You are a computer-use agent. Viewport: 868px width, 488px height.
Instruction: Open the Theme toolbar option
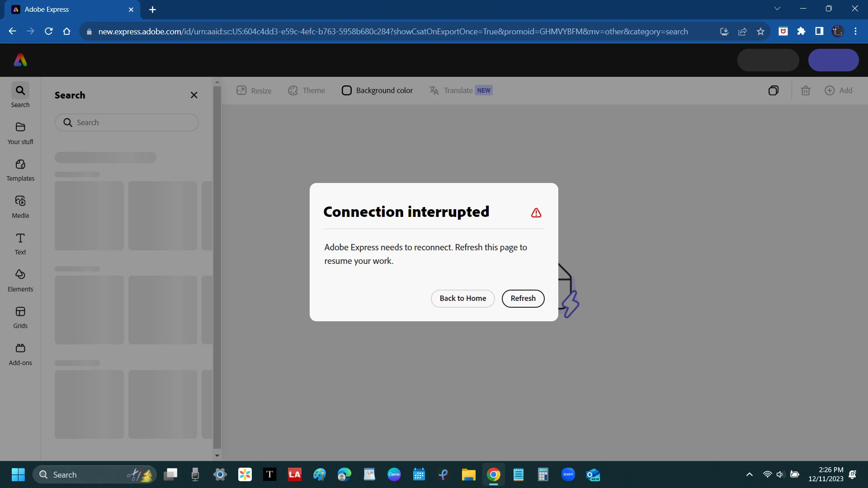[x=307, y=90]
